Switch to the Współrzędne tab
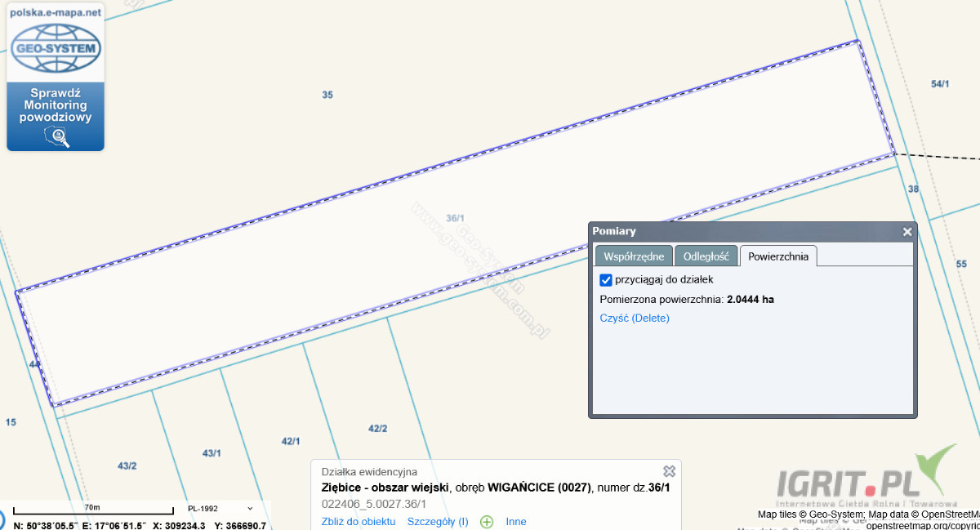This screenshot has width=980, height=530. [634, 256]
